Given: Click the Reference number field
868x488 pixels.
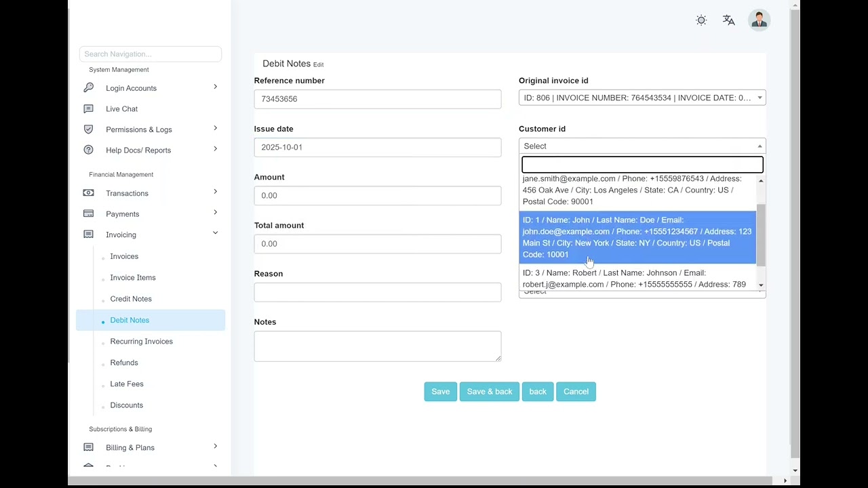Looking at the screenshot, I should pyautogui.click(x=378, y=99).
